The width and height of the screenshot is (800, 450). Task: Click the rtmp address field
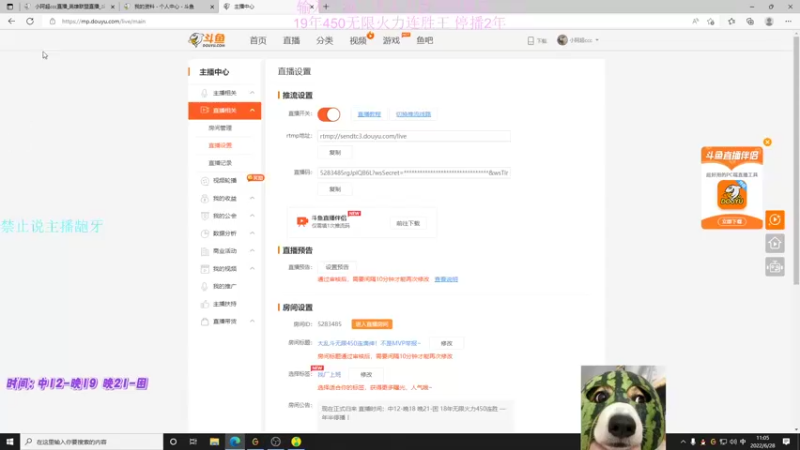tap(414, 136)
